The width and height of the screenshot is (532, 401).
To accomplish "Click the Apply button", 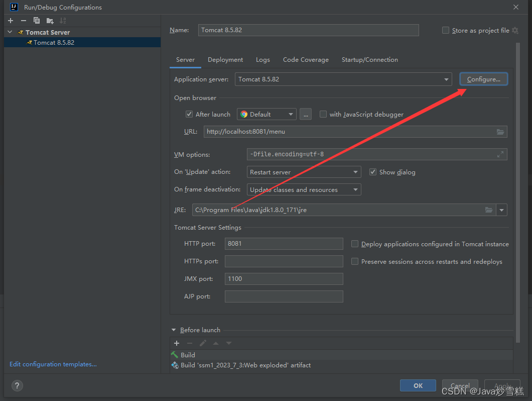I will [502, 386].
